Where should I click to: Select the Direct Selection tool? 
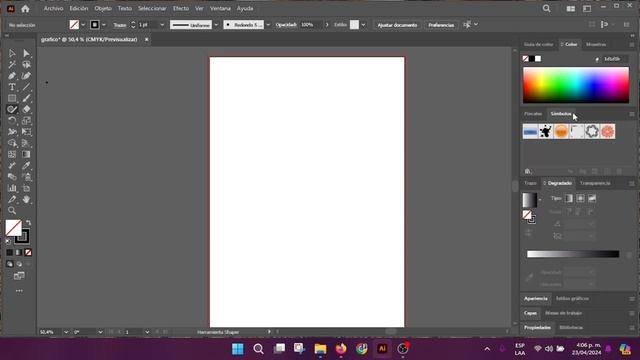[27, 53]
